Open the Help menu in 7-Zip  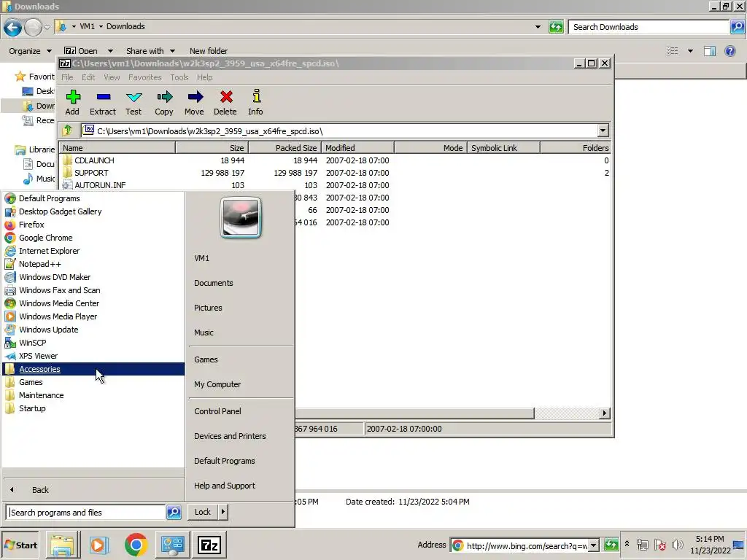[x=205, y=77]
